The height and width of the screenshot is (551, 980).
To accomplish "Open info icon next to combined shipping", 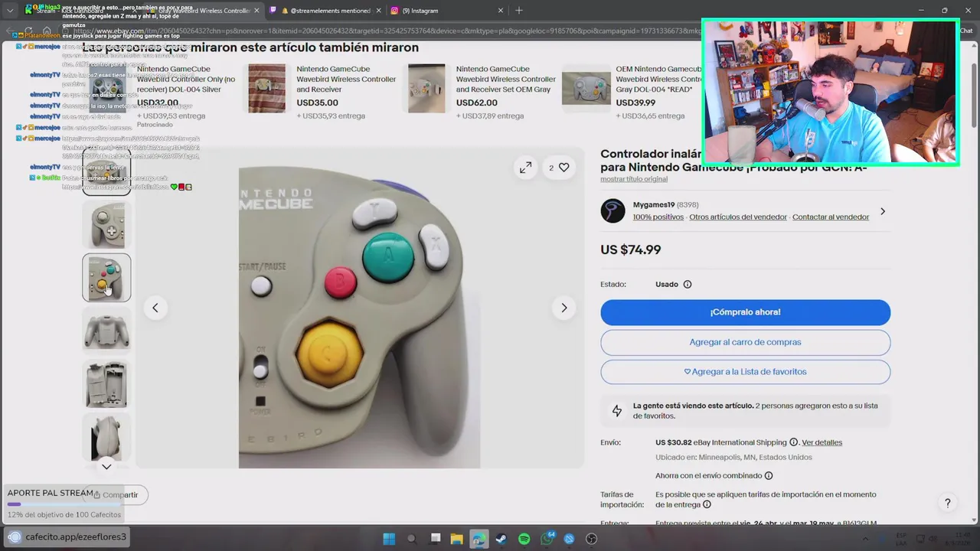I will pos(769,475).
